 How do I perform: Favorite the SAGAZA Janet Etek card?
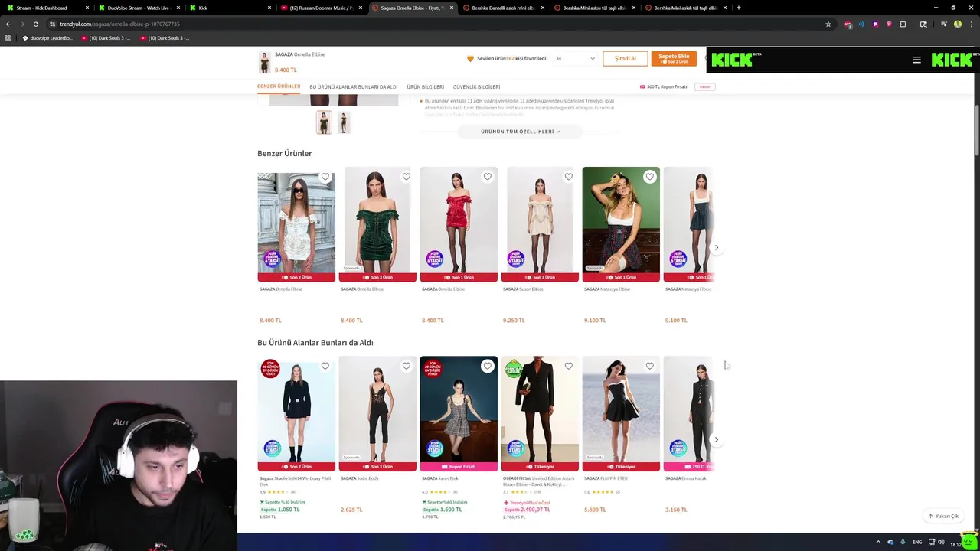pyautogui.click(x=488, y=366)
